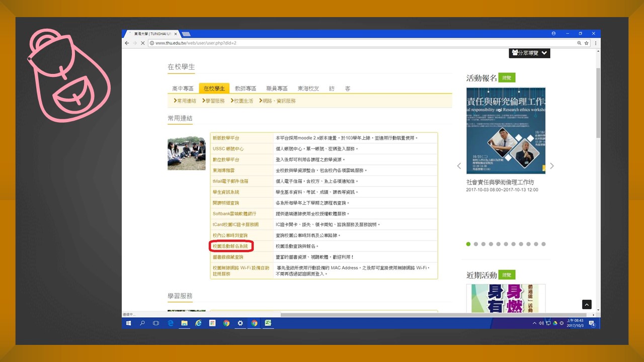
Task: Bookmark this page with the star icon
Action: pos(587,43)
